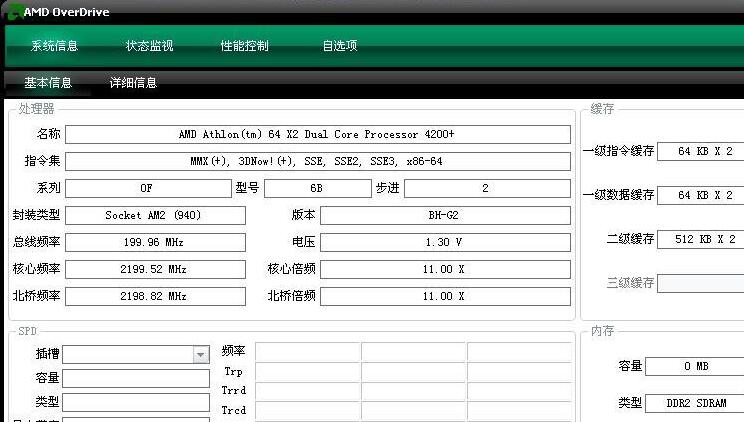744x422 pixels.
Task: Click the processor 名称 field
Action: point(317,134)
